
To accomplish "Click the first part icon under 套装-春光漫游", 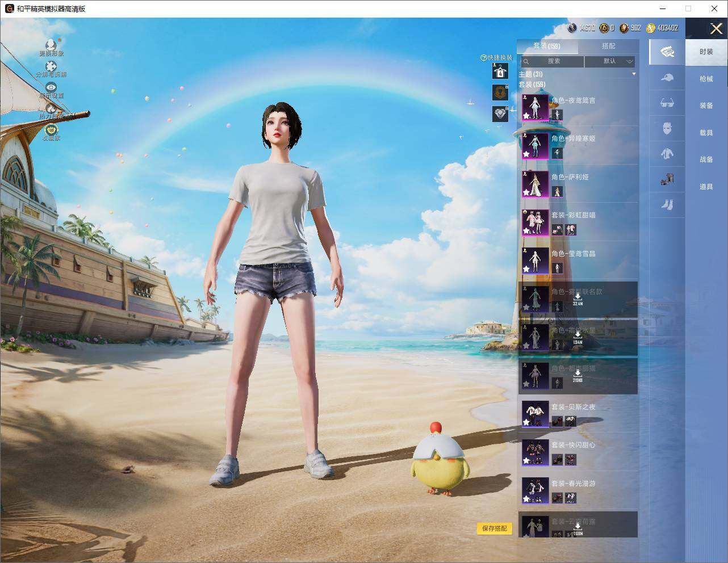I will [557, 498].
